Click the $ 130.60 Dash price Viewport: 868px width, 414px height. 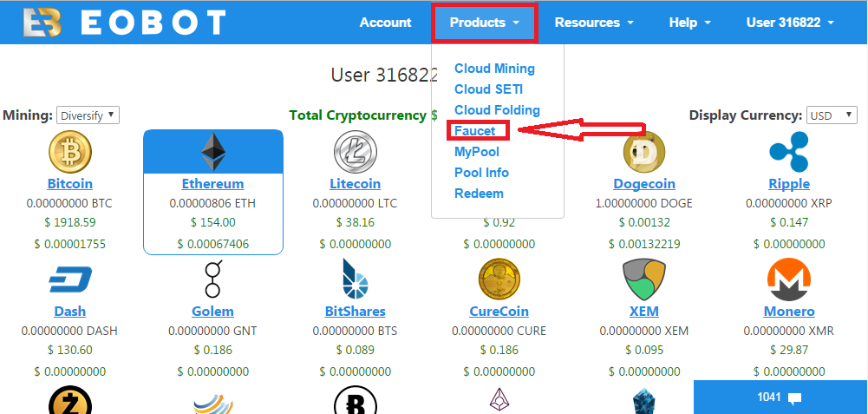point(69,351)
